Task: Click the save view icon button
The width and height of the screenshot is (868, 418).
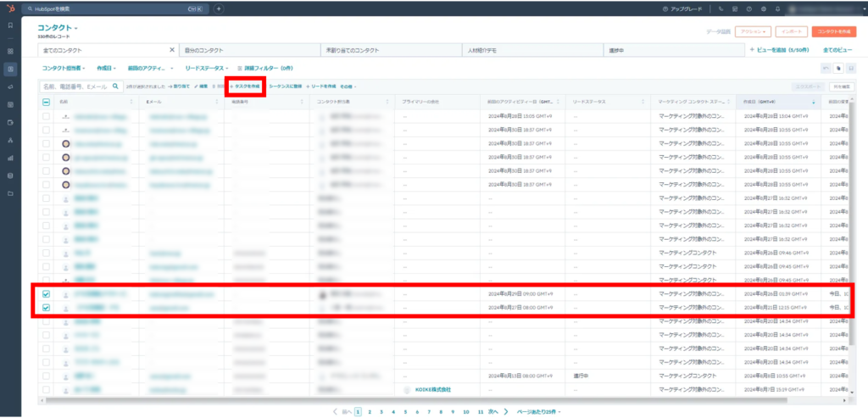Action: tap(849, 68)
